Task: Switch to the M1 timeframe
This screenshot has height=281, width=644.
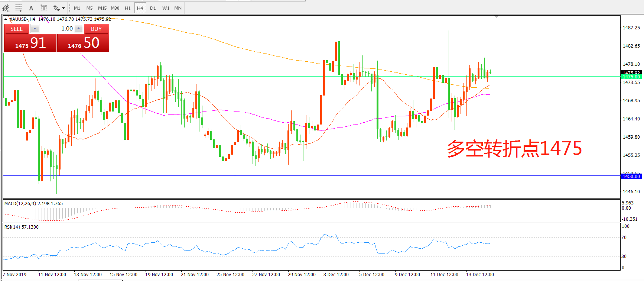Action: point(77,8)
